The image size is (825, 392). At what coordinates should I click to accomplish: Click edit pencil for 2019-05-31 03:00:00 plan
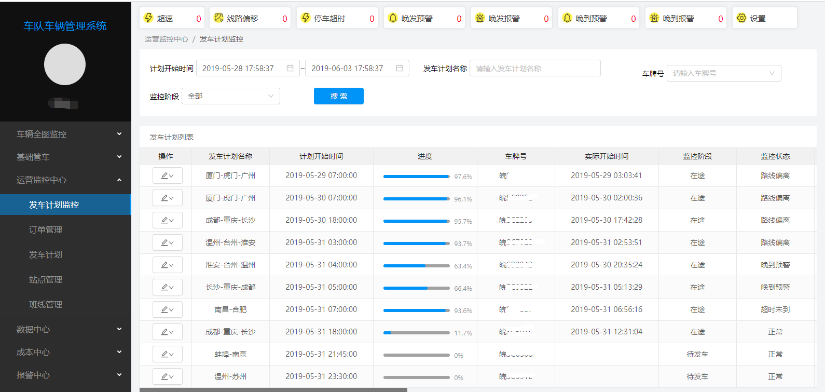(164, 243)
